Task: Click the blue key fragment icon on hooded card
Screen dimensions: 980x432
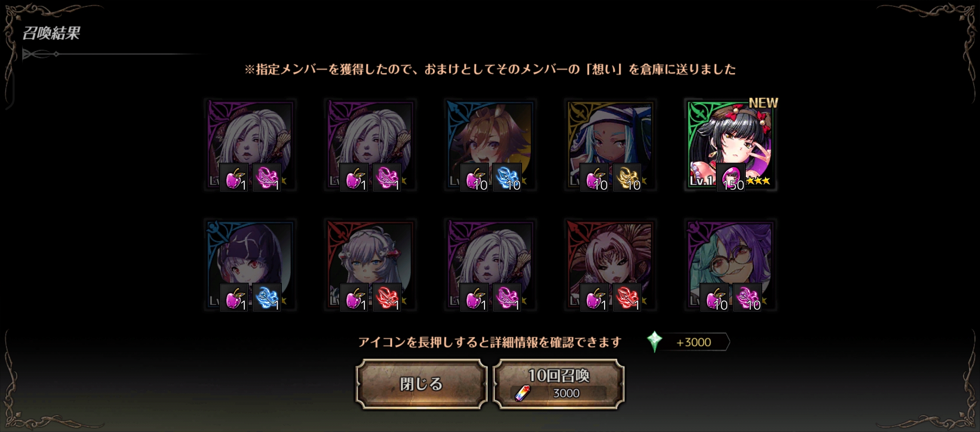Action: (267, 297)
